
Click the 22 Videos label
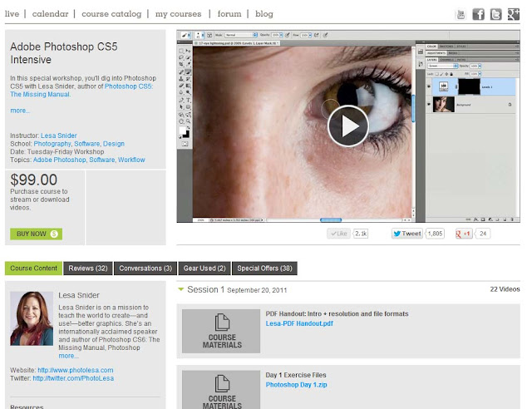coord(505,289)
